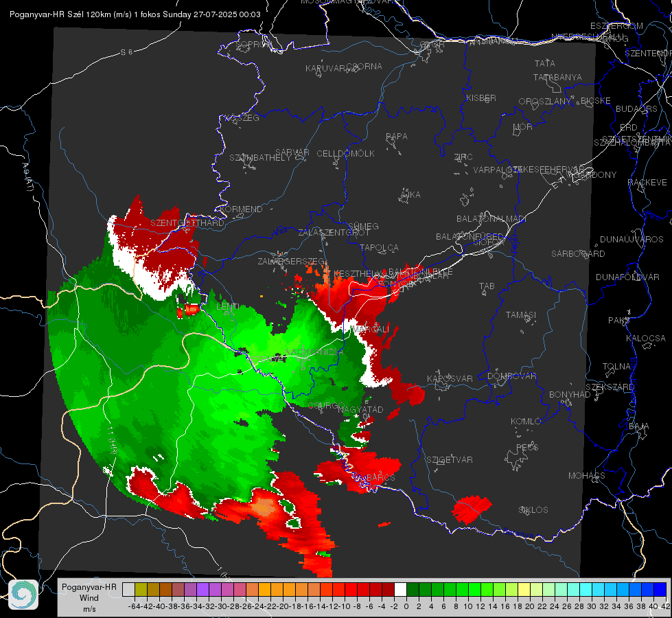The height and width of the screenshot is (618, 672).
Task: Click the TAB town label
Action: click(x=487, y=286)
